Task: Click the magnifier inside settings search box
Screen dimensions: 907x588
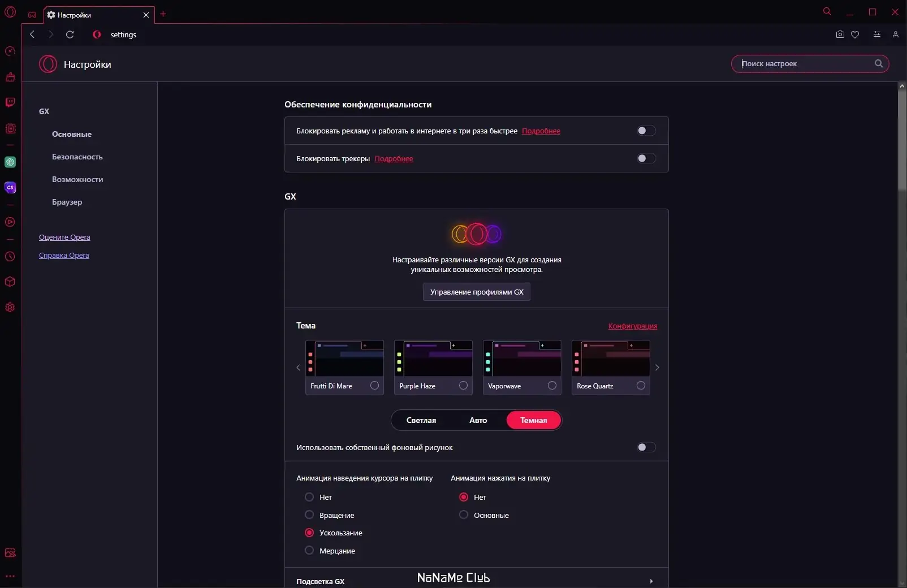Action: [x=879, y=63]
